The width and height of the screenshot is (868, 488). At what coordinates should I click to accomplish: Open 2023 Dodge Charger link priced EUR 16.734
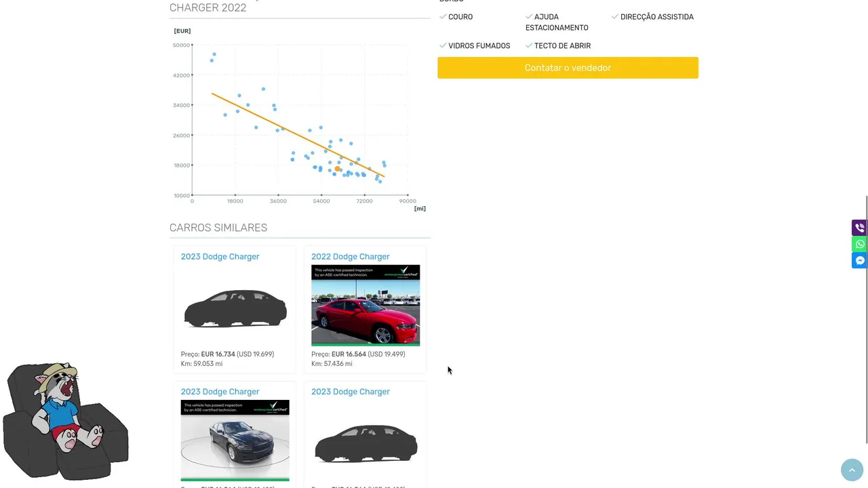tap(220, 256)
